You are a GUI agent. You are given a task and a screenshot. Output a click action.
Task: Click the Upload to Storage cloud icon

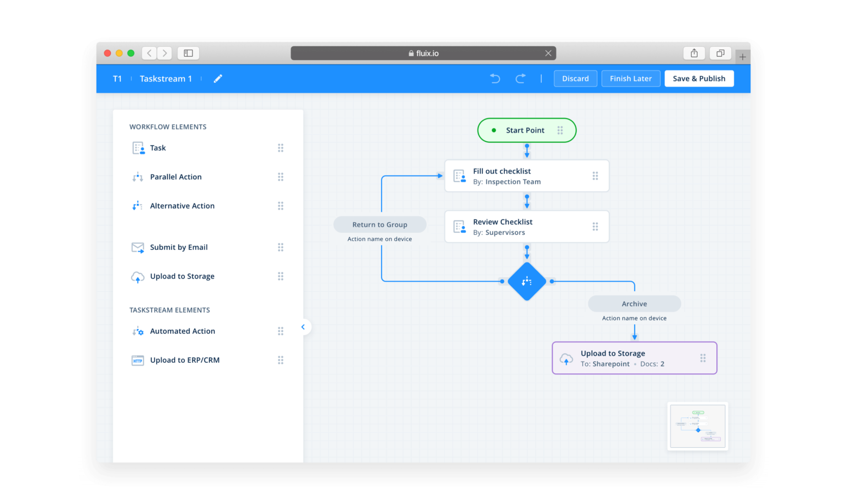[137, 276]
